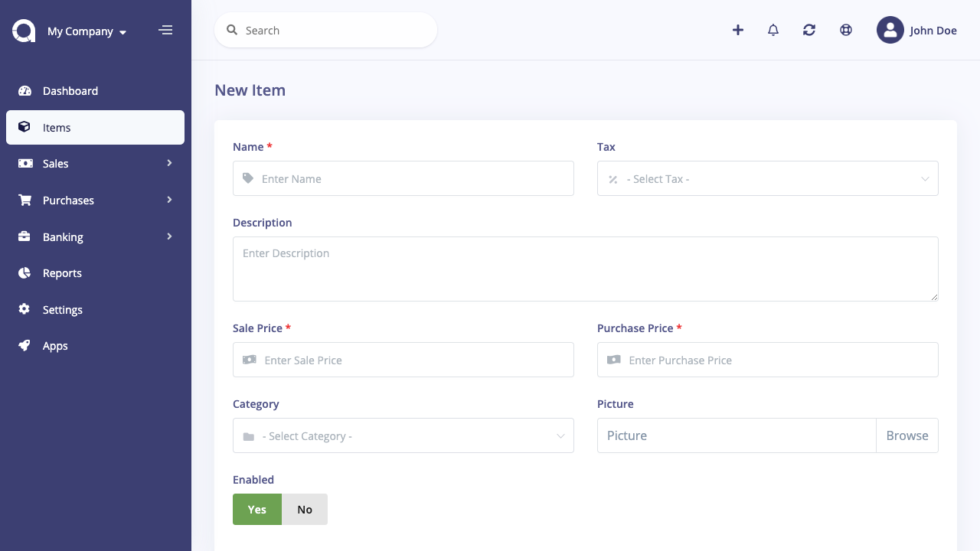Click John Doe's avatar to open account options
The width and height of the screenshot is (980, 551).
click(x=890, y=30)
